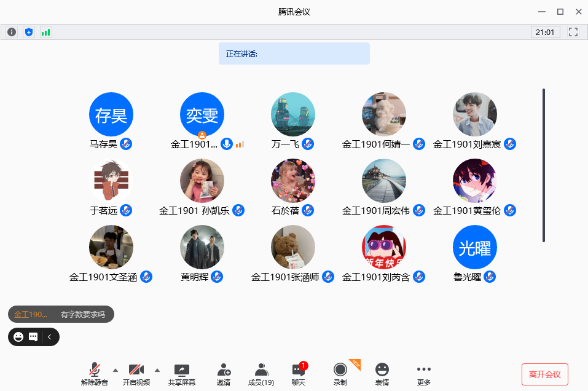The image size is (588, 391).
Task: Click the muted mic icon beside 黄明辉
Action: point(217,277)
